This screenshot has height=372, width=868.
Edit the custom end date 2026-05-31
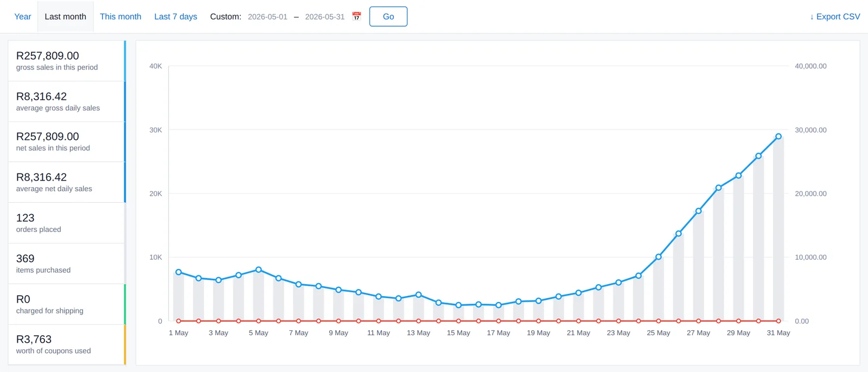click(324, 17)
